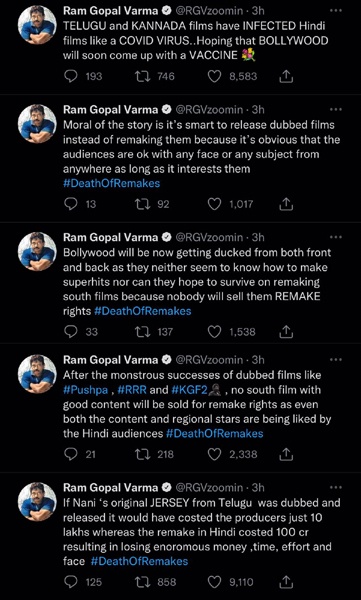This screenshot has width=361, height=600.
Task: Share the Nani's JERSEY tweet
Action: 286,582
